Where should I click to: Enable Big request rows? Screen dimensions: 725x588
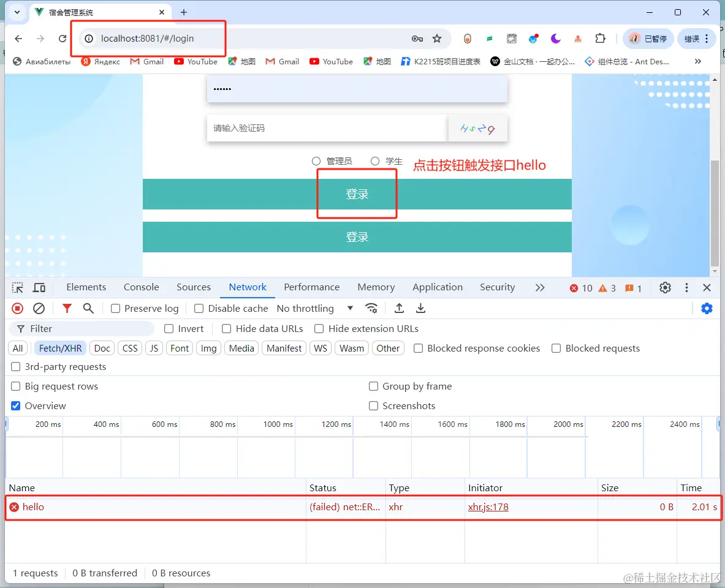click(x=16, y=386)
